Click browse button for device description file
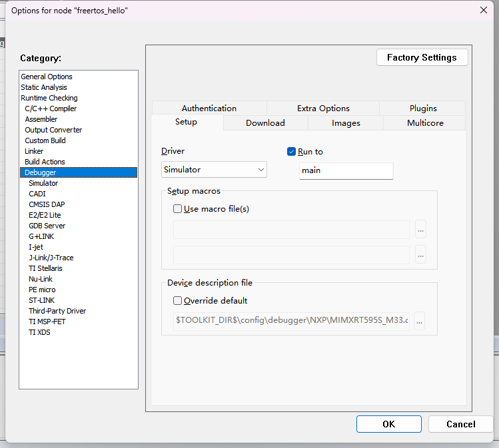 tap(420, 322)
